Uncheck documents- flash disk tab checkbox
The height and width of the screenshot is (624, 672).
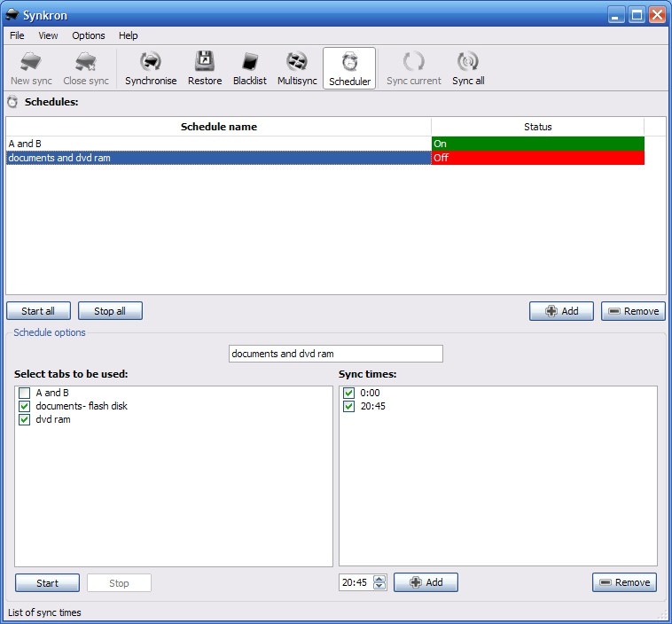click(x=25, y=406)
